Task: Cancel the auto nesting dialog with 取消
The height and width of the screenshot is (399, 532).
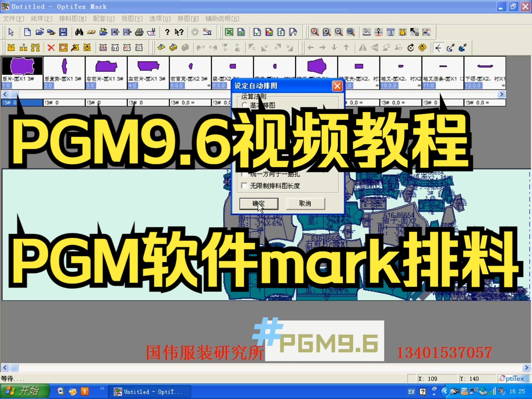Action: tap(305, 204)
